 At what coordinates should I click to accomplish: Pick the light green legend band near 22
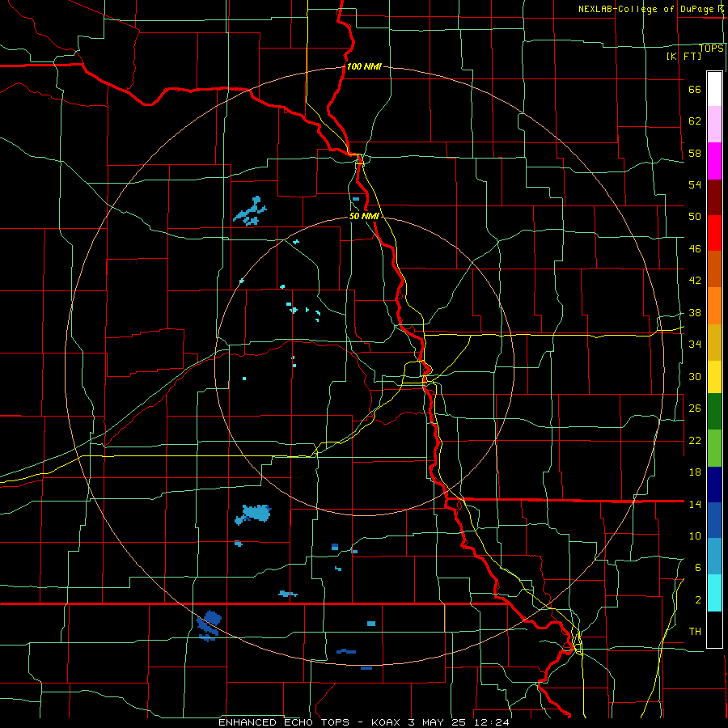(x=714, y=448)
